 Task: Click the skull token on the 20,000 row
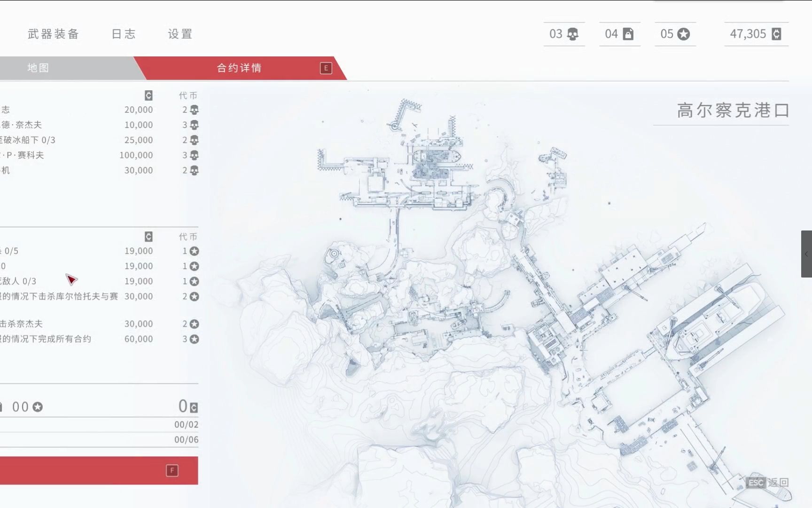coord(194,110)
